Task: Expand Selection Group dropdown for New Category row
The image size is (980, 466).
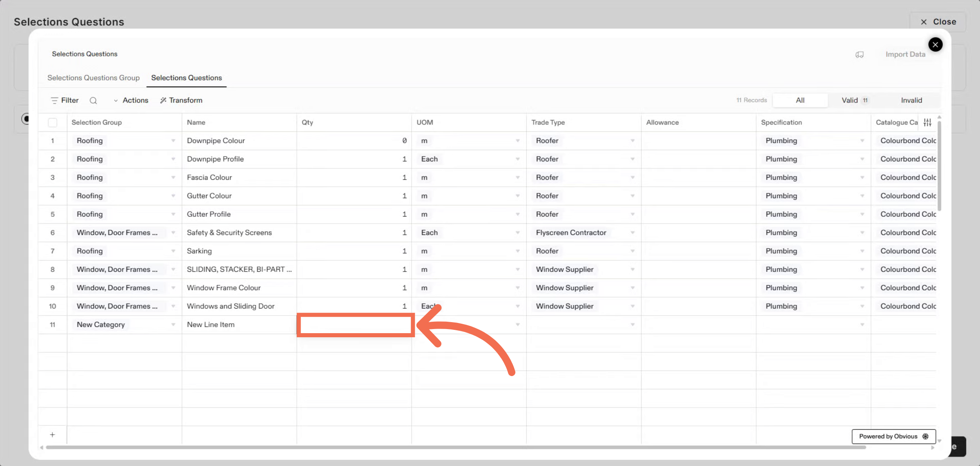Action: (x=173, y=325)
